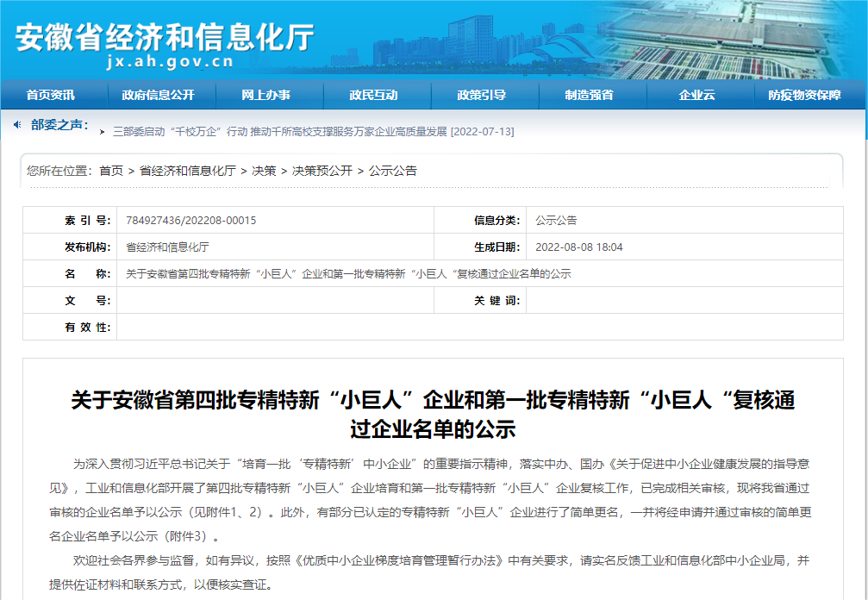Click the 公示公告 breadcrumb link

tap(392, 171)
